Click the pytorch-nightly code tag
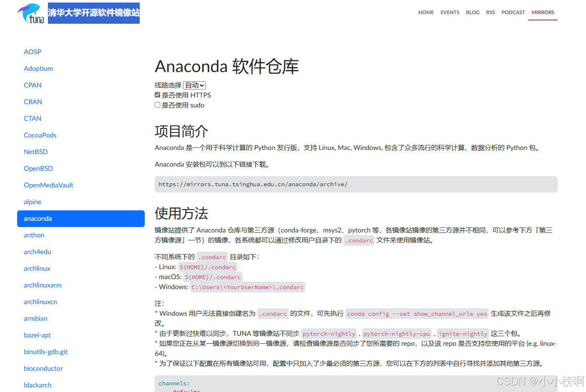 tap(329, 334)
